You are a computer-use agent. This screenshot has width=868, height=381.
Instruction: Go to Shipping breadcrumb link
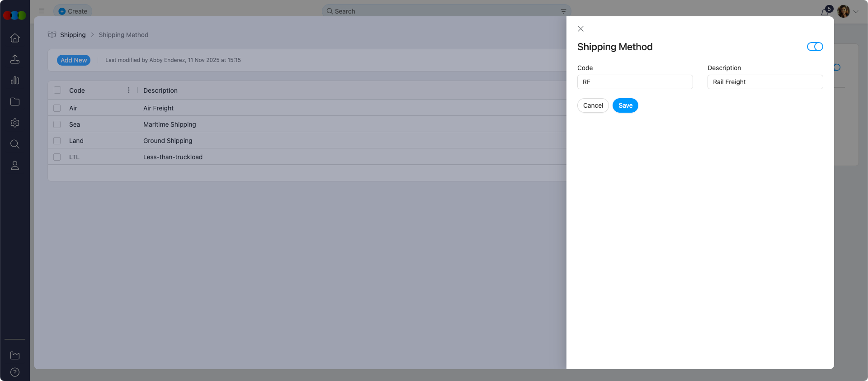point(73,35)
